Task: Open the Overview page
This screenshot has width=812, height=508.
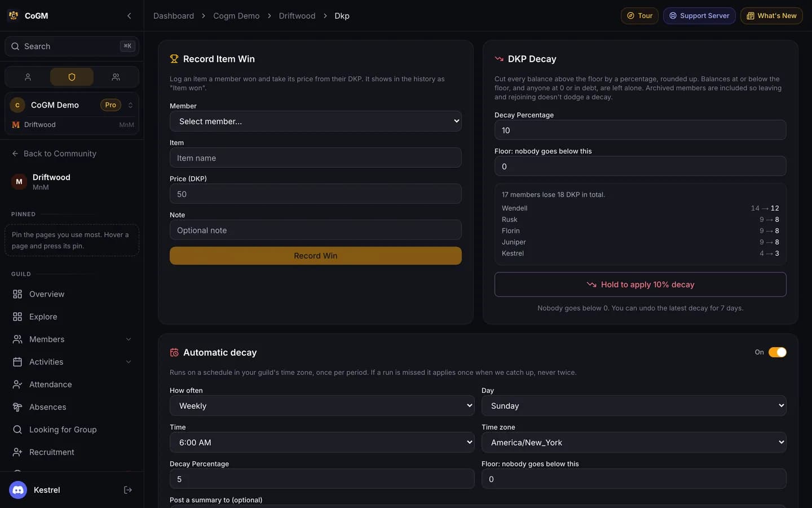Action: [x=72, y=294]
